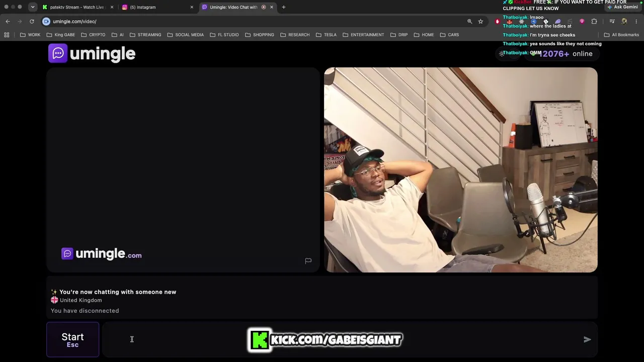Image resolution: width=644 pixels, height=362 pixels.
Task: Open the WORK bookmarks folder
Action: [x=30, y=35]
